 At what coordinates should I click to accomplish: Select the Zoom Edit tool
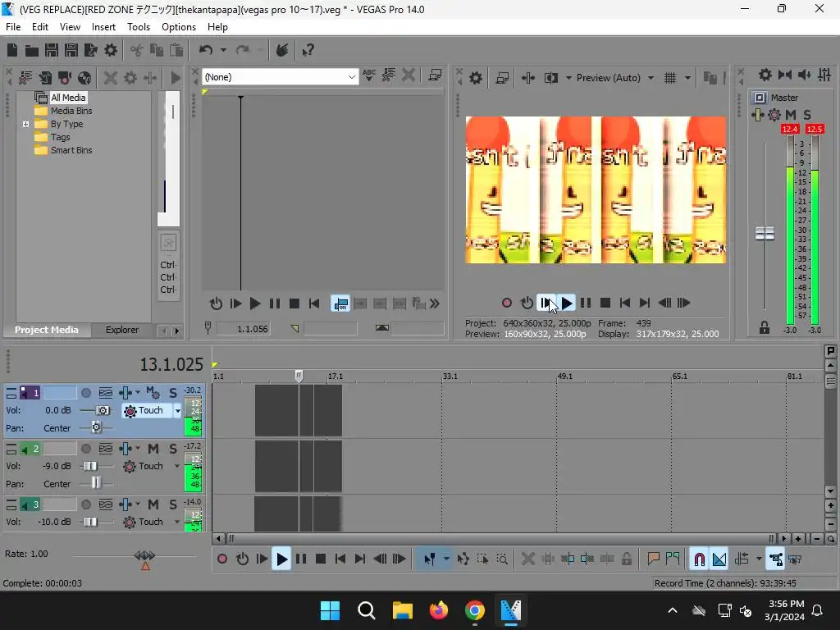502,559
